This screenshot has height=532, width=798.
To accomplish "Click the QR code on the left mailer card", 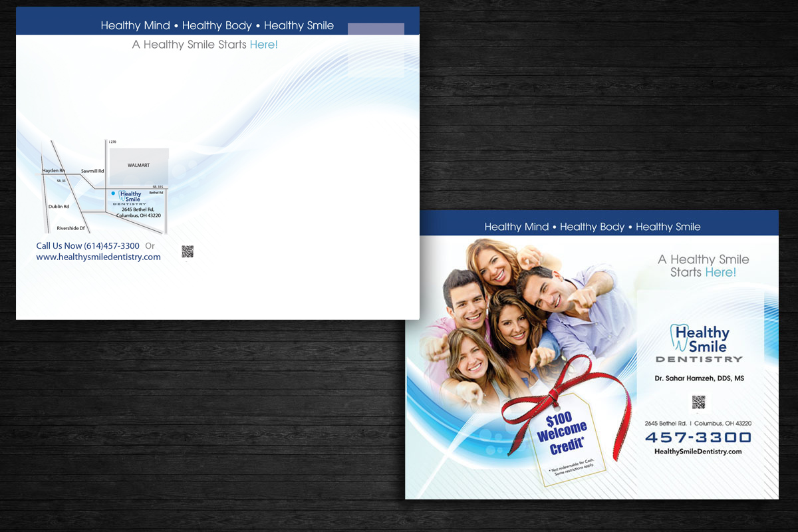I will [x=188, y=251].
